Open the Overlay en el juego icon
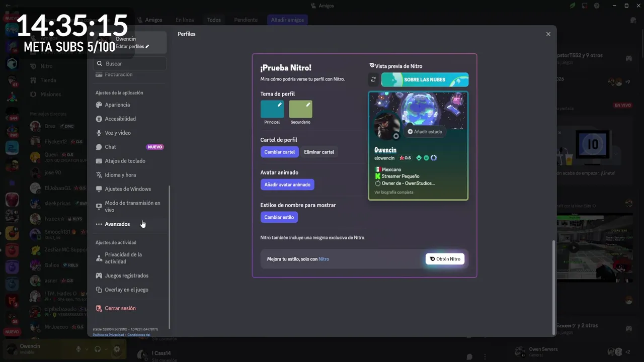 99,290
